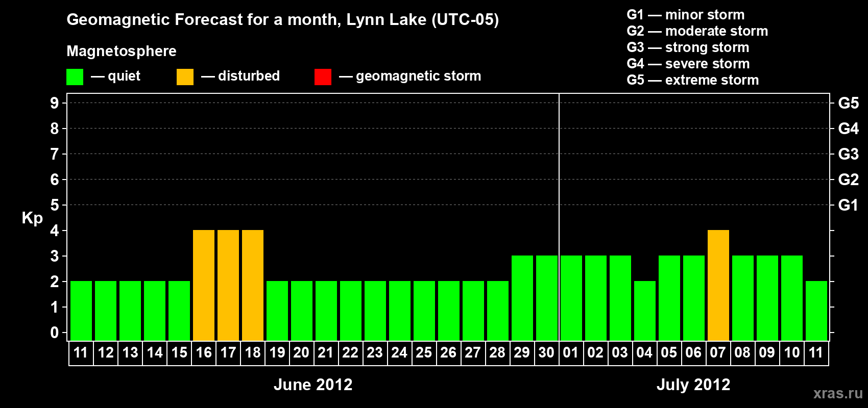The image size is (868, 408).
Task: Click the green bar above June 29
Action: tap(522, 298)
